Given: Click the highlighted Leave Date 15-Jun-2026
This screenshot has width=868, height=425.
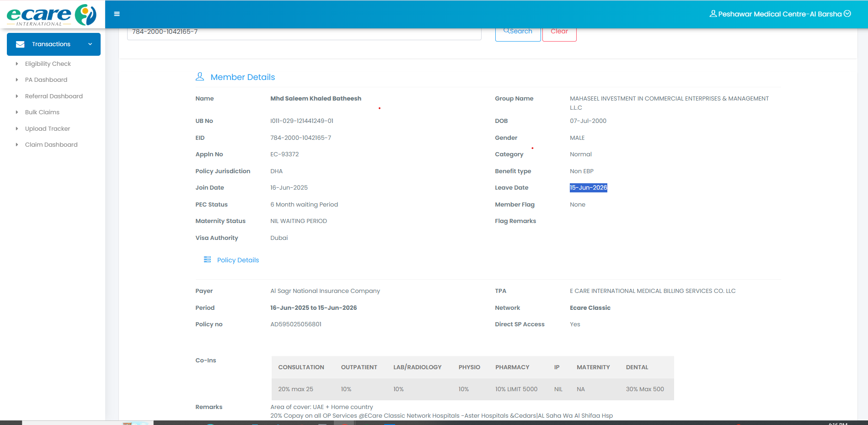Looking at the screenshot, I should pos(588,188).
